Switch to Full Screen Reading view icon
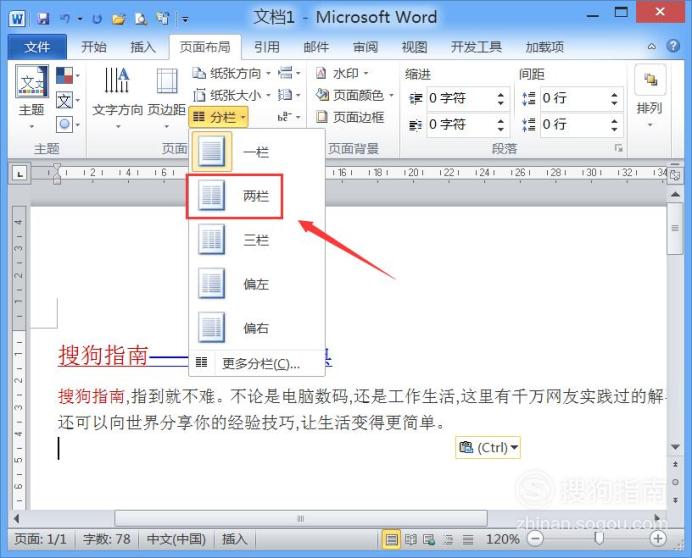The height and width of the screenshot is (558, 692). pos(410,539)
